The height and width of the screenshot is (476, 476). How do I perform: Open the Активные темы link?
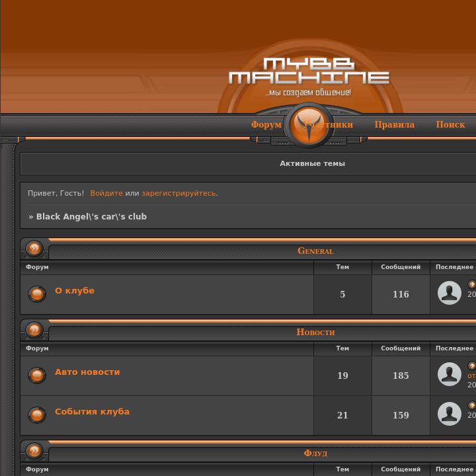point(312,164)
